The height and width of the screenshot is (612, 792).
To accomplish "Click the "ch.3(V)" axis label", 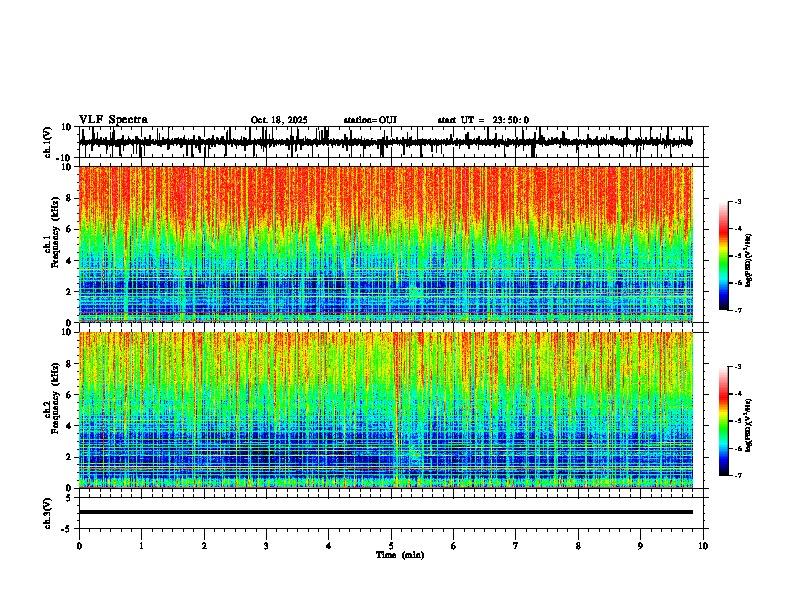I will tap(48, 513).
